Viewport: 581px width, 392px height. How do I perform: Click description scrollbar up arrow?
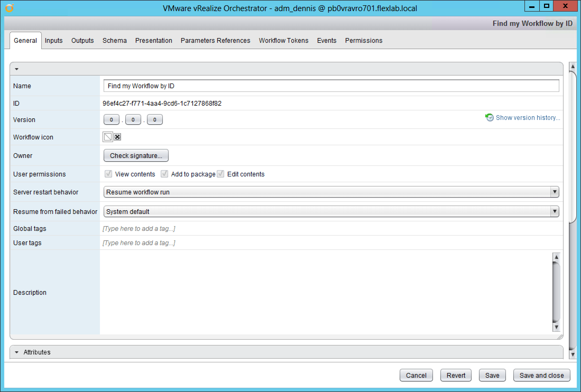tap(556, 257)
